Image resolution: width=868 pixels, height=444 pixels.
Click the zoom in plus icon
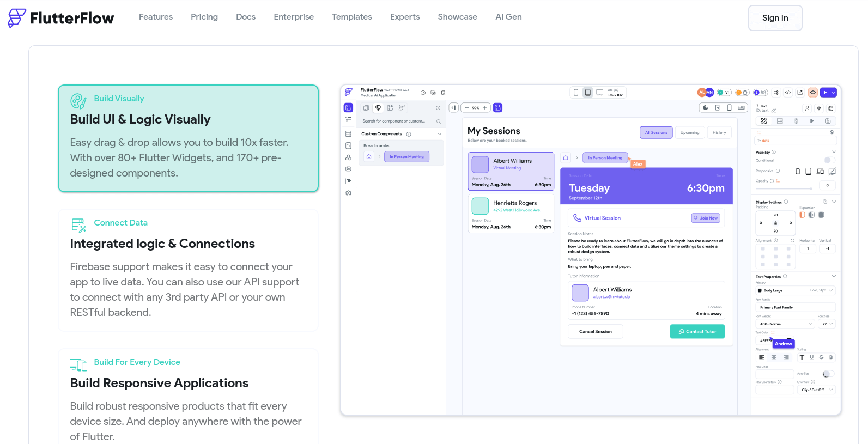(484, 108)
